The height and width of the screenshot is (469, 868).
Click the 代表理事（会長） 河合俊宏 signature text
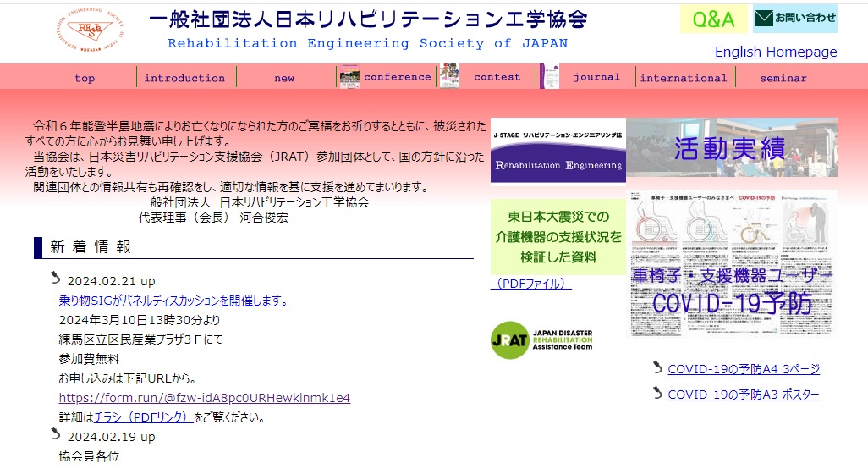coord(213,218)
